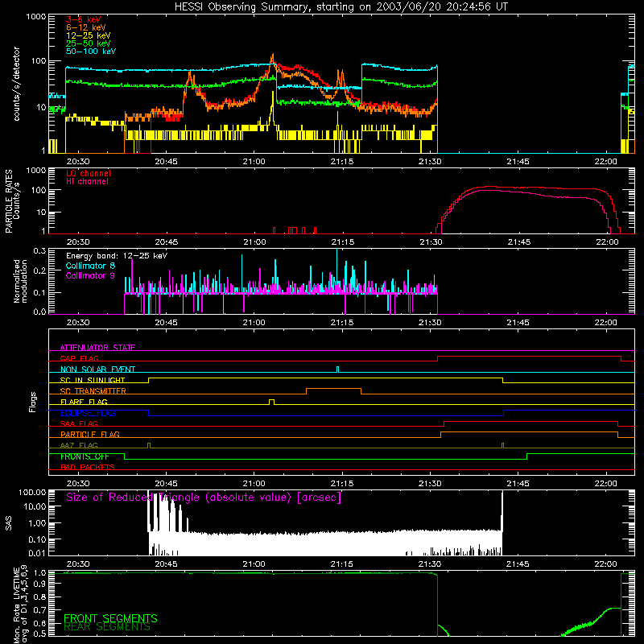The height and width of the screenshot is (644, 644).
Task: Click the Size of Reduced Triangle label
Action: [x=204, y=497]
